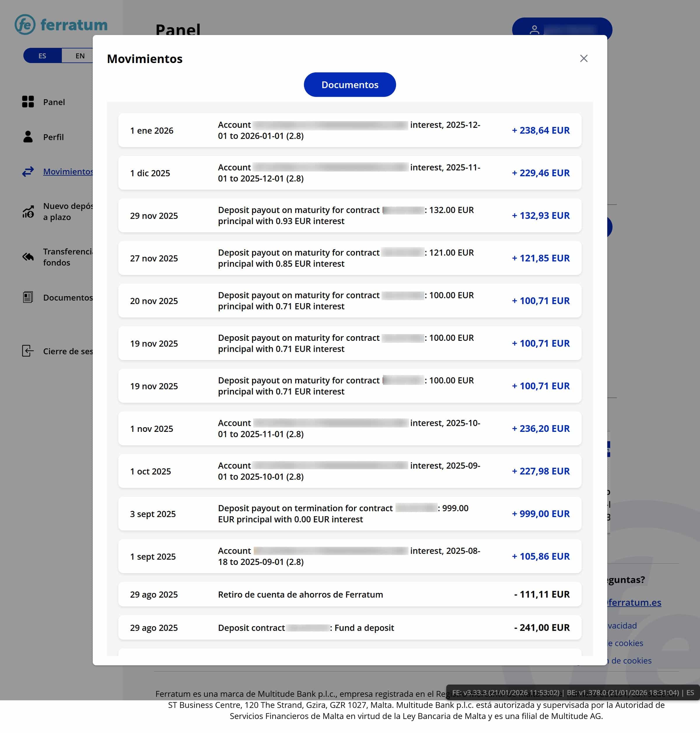Image resolution: width=700 pixels, height=733 pixels.
Task: Click the Perfil person icon
Action: pyautogui.click(x=28, y=137)
